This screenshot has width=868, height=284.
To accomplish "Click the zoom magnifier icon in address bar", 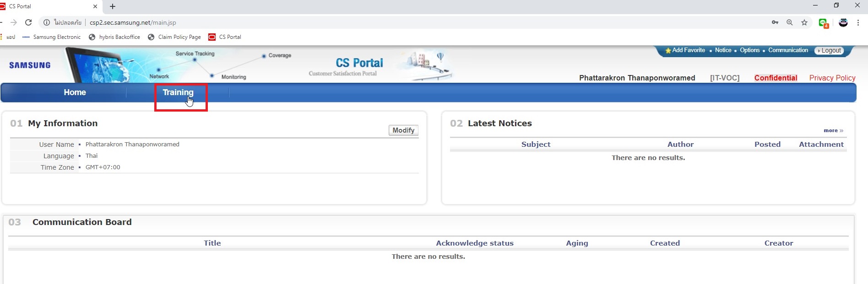I will click(x=790, y=22).
